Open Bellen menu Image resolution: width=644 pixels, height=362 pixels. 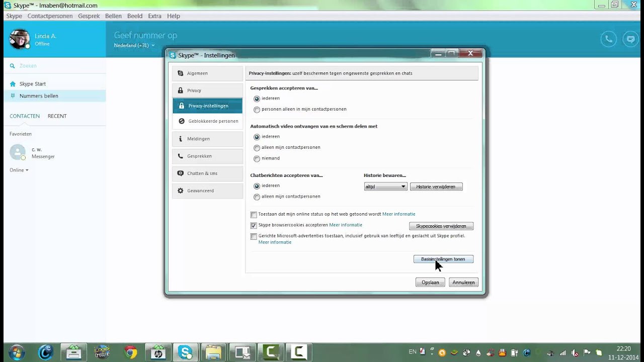[x=113, y=16]
